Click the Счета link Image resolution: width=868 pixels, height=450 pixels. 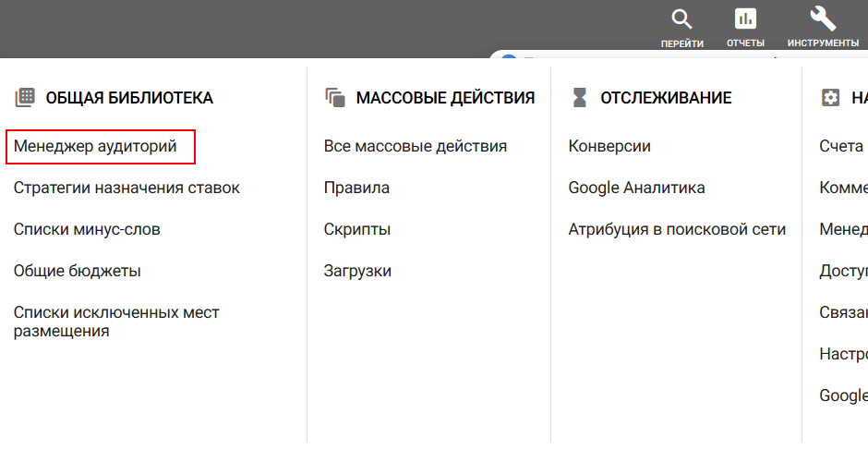[841, 146]
